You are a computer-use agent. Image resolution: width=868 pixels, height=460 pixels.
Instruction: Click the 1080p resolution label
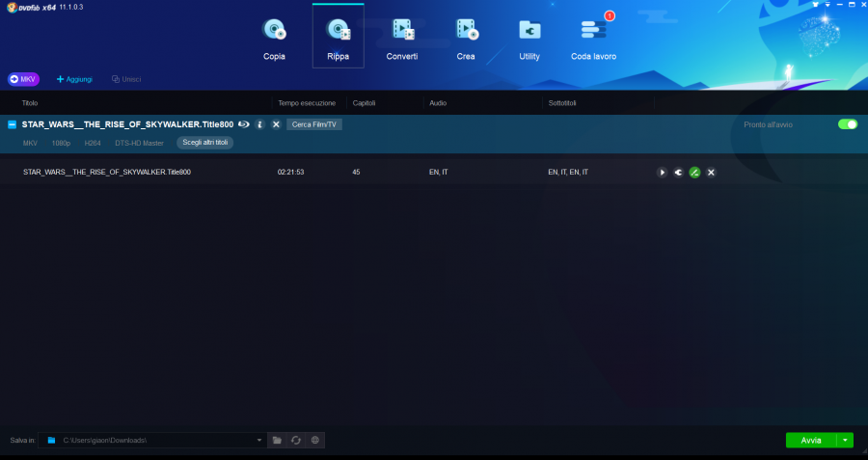(x=61, y=143)
